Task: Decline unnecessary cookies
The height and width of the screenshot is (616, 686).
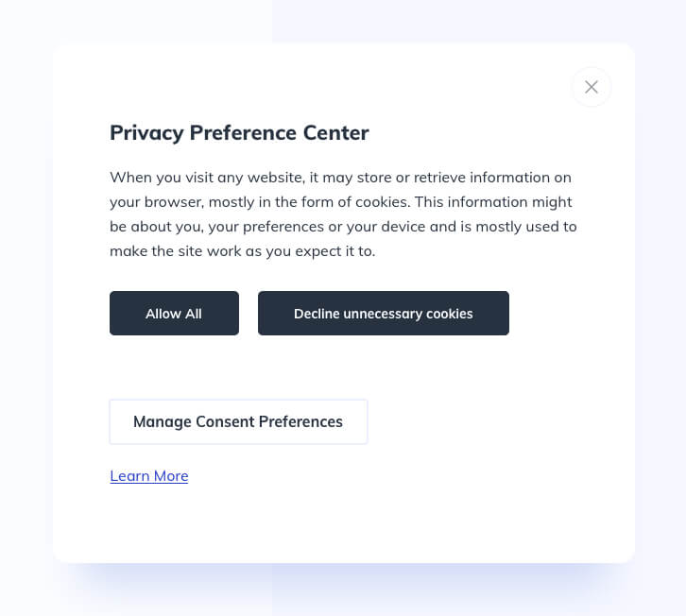Action: [x=383, y=314]
